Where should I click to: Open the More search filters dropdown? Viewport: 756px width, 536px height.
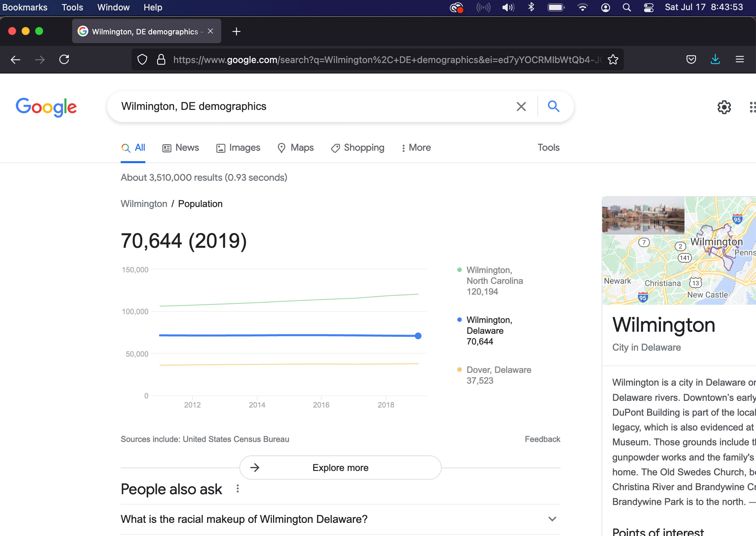(416, 148)
